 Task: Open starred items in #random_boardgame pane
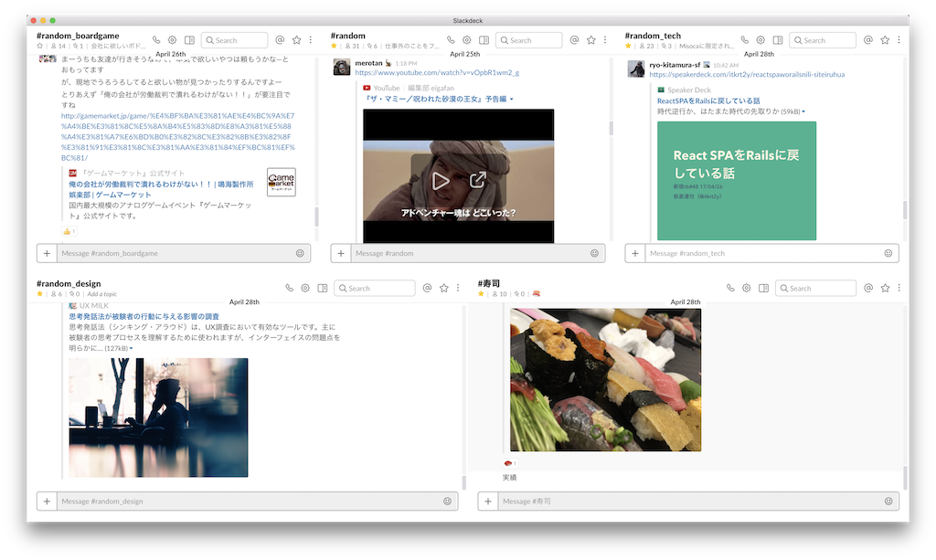click(297, 40)
